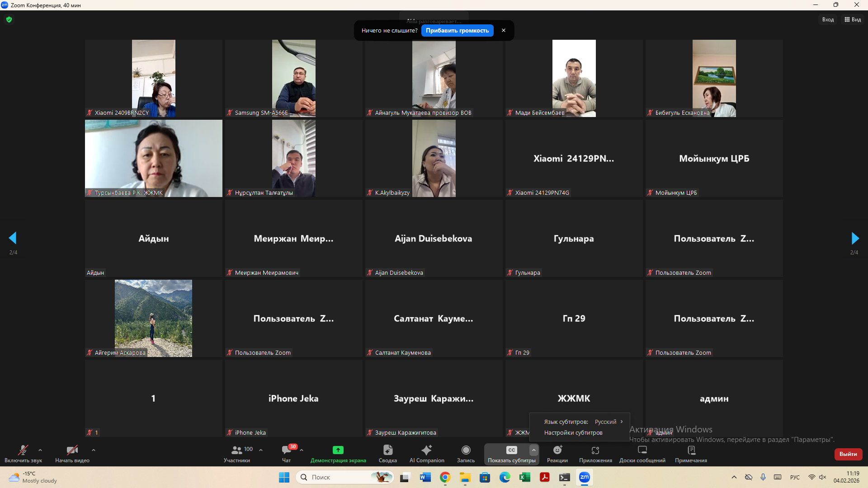The width and height of the screenshot is (868, 488).
Task: Unmute microphone with Включить звук
Action: click(x=23, y=450)
